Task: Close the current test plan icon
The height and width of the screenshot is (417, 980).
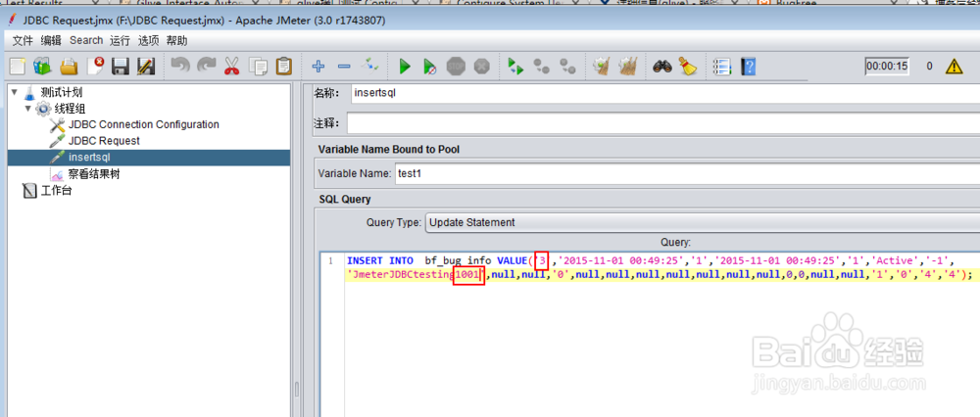Action: (95, 66)
